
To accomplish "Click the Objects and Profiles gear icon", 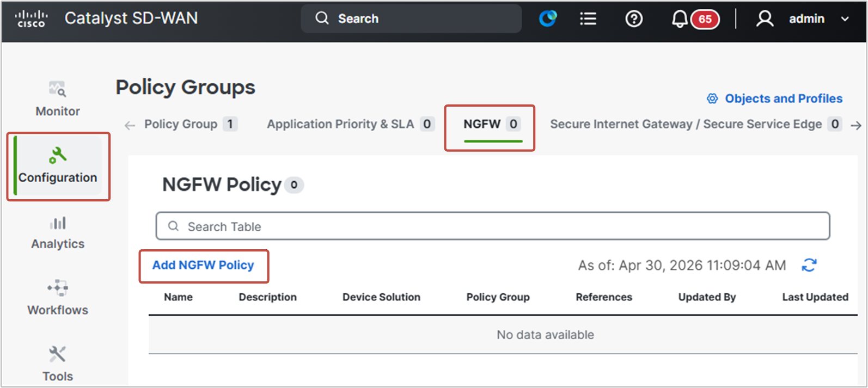I will click(712, 98).
